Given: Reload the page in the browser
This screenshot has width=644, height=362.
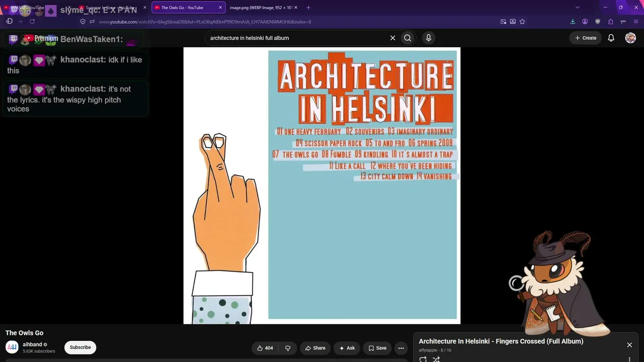Looking at the screenshot, I should [32, 22].
